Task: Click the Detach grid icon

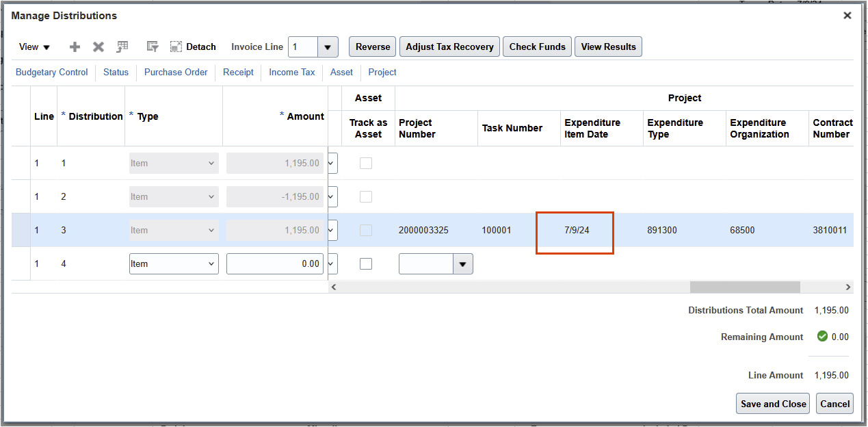Action: click(x=176, y=47)
